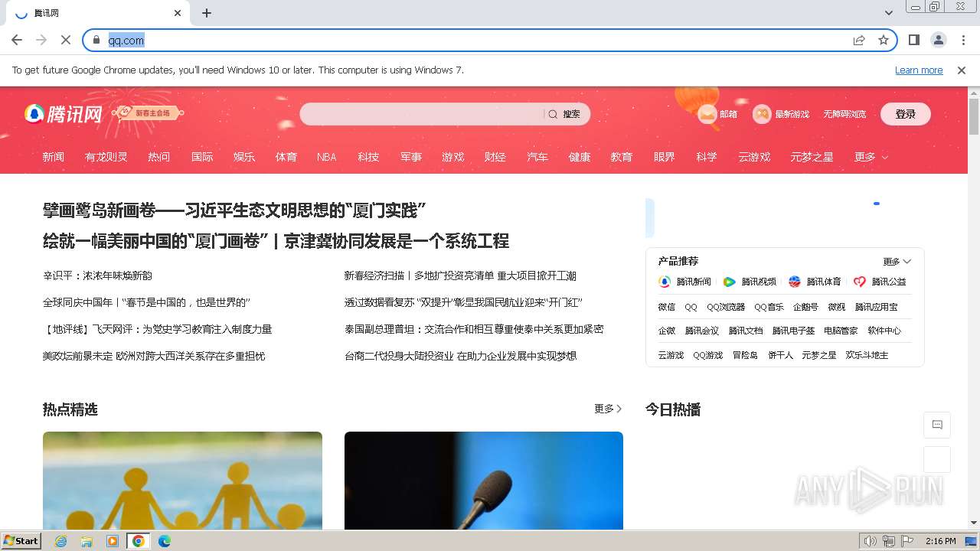The width and height of the screenshot is (980, 551).
Task: Open 腾讯文档 product link
Action: pos(746,331)
